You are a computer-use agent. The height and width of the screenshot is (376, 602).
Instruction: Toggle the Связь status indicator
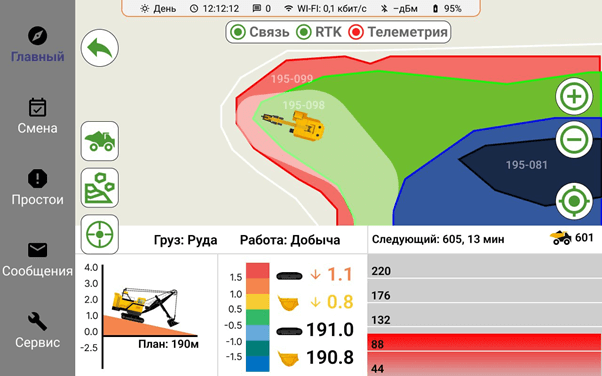point(260,32)
